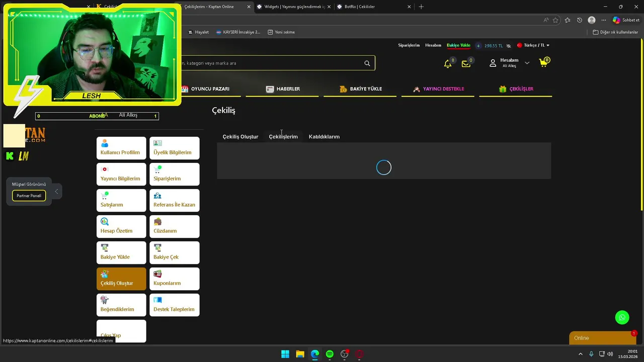Click the plus icon beside balance
Viewport: 644px width, 362px height.
click(x=478, y=46)
